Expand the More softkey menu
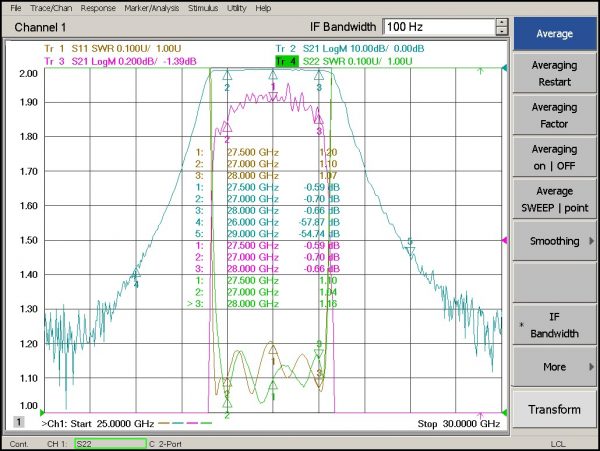 554,367
